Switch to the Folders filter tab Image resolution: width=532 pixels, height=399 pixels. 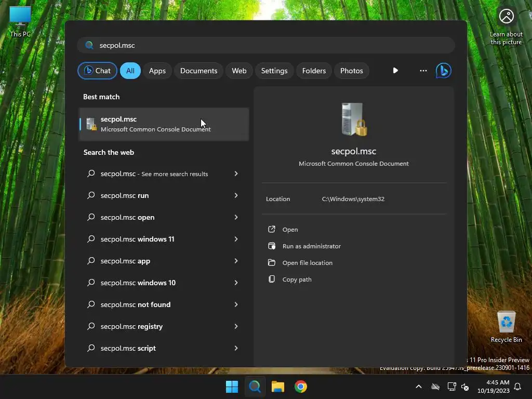[314, 71]
